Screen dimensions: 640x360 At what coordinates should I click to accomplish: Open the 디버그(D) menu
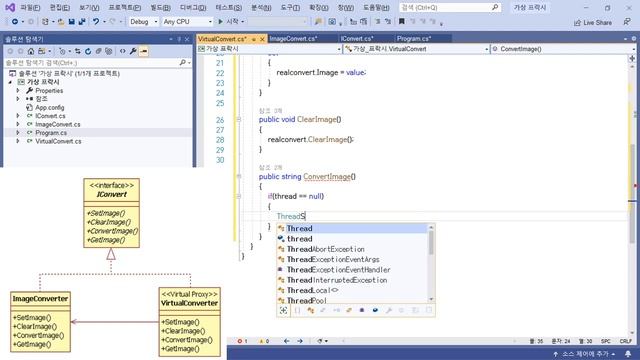193,8
